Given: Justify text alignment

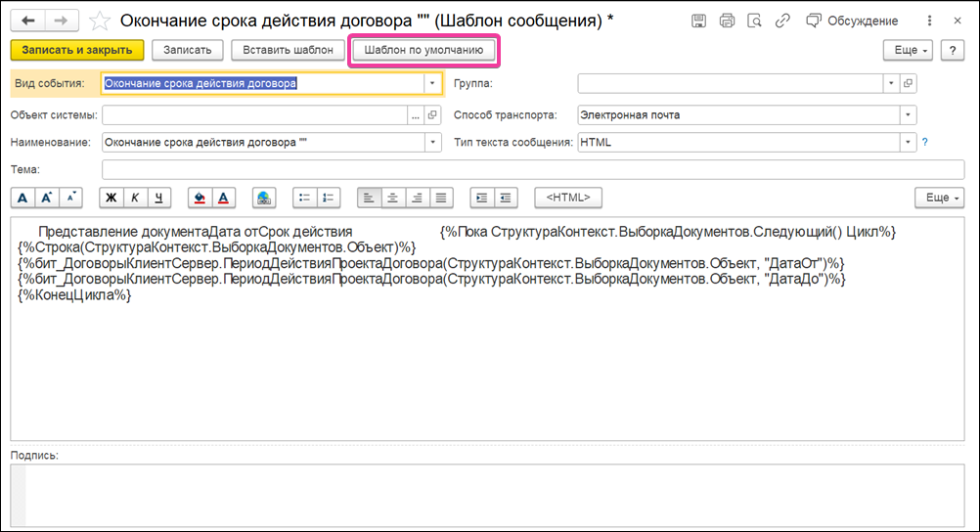Looking at the screenshot, I should click(x=441, y=198).
